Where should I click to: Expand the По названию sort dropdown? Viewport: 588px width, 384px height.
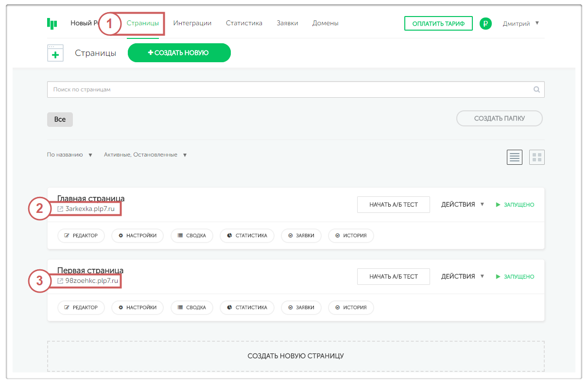coord(69,155)
